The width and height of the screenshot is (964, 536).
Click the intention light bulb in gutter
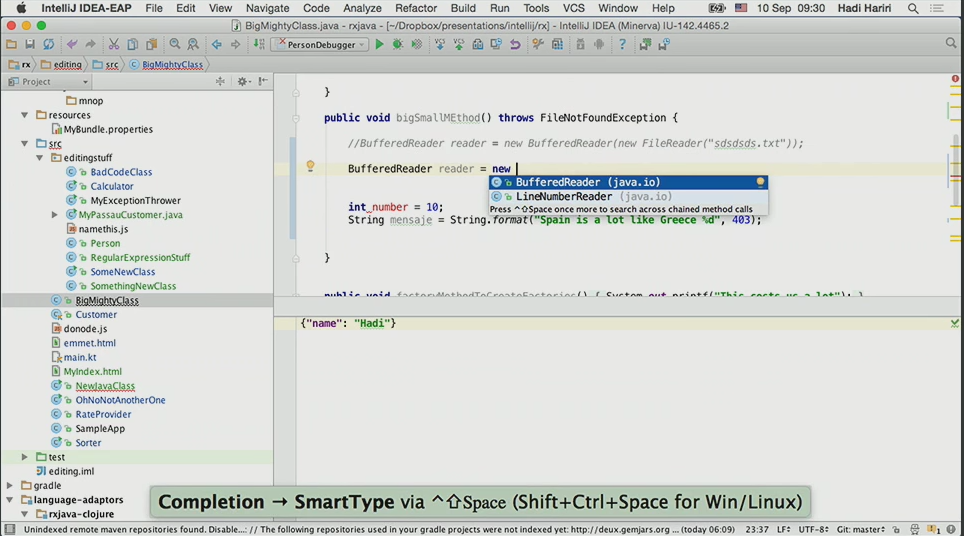(310, 166)
